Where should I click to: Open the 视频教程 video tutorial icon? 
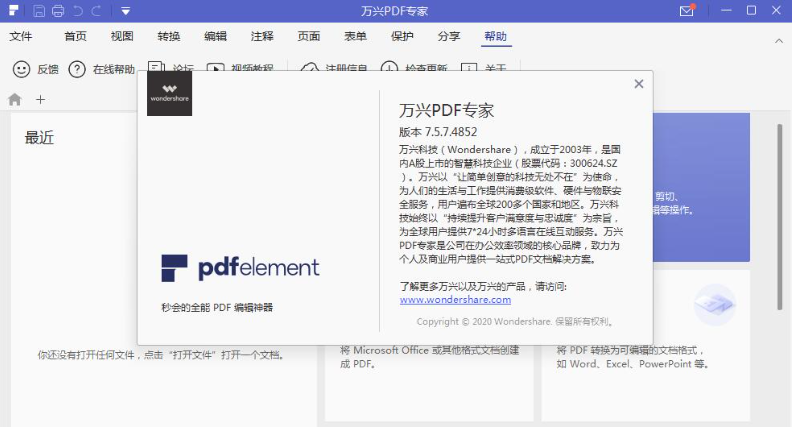tap(215, 67)
